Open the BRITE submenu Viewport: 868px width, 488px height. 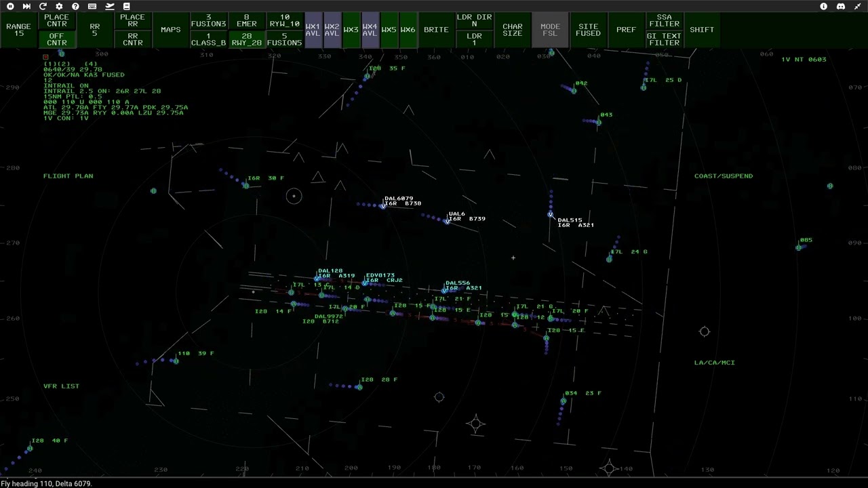click(x=437, y=30)
